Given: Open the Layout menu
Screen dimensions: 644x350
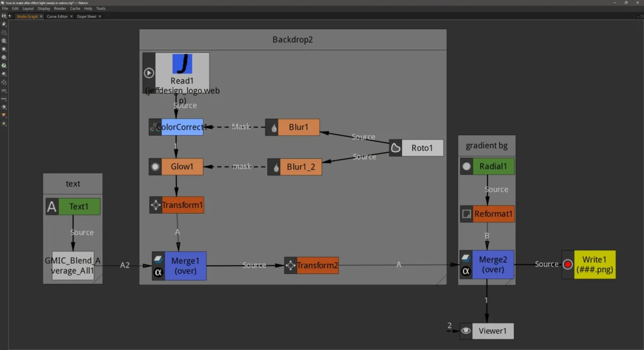Looking at the screenshot, I should pyautogui.click(x=28, y=9).
